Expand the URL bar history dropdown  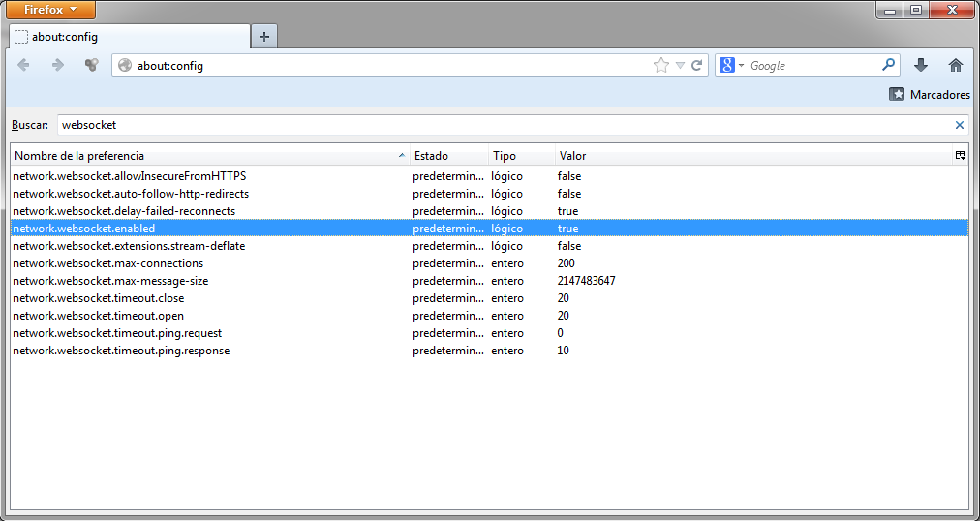[x=680, y=65]
